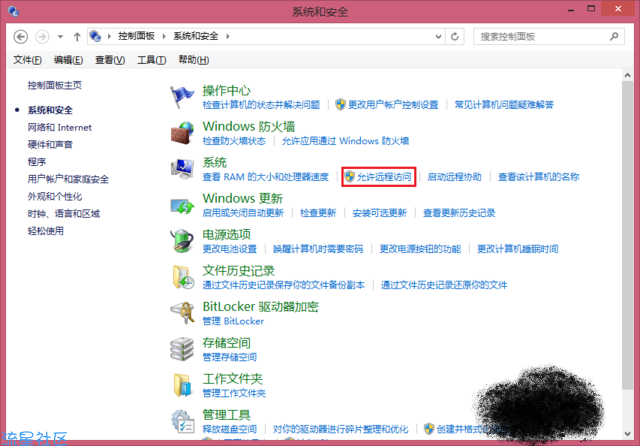Click 更改电池设置 link
Viewport: 640px width, 446px height.
click(x=229, y=249)
